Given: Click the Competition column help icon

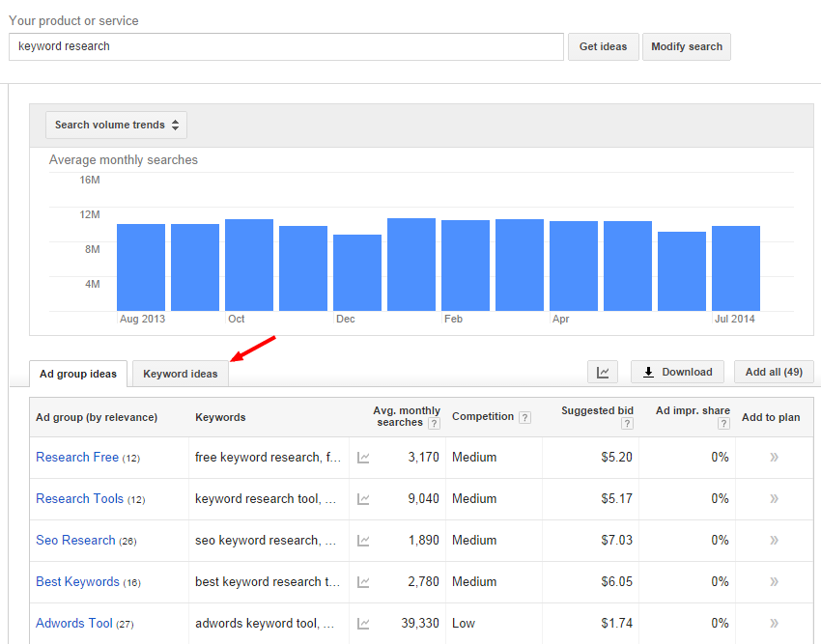Looking at the screenshot, I should 524,417.
